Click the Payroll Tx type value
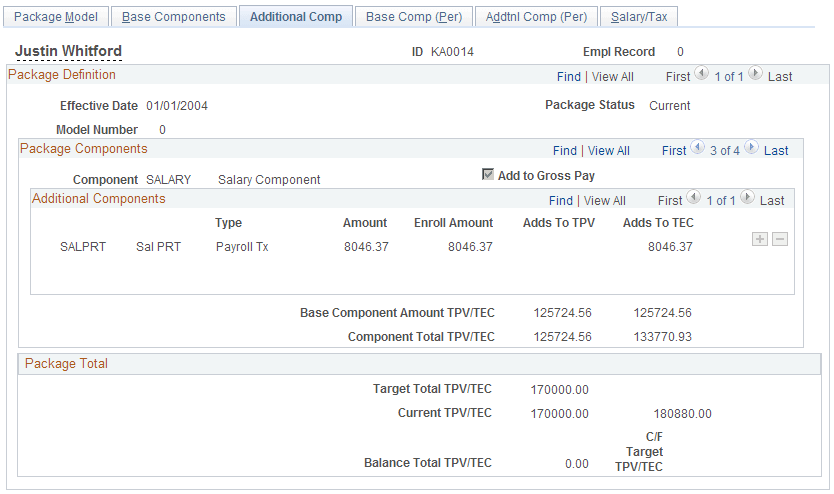This screenshot has height=494, width=834. (x=242, y=247)
